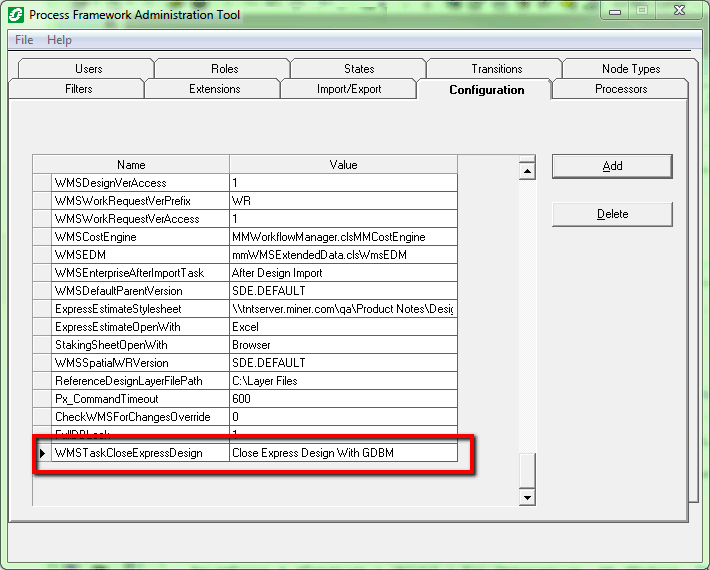Click the Px_CommandTimeout value field
This screenshot has height=570, width=710.
[x=343, y=399]
